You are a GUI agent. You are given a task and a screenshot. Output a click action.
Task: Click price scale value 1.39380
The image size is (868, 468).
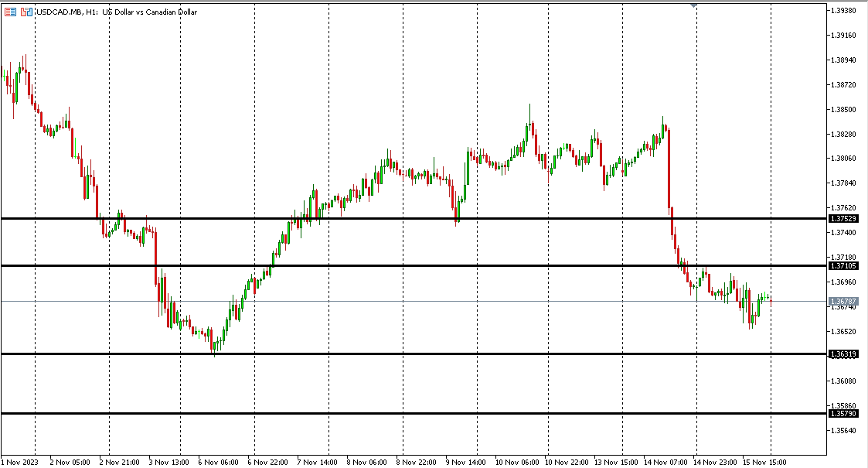click(x=843, y=11)
